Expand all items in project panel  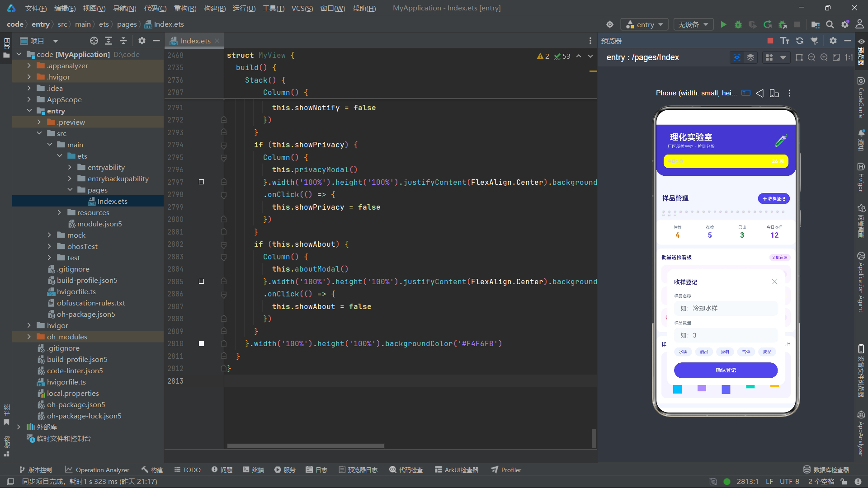tap(108, 41)
